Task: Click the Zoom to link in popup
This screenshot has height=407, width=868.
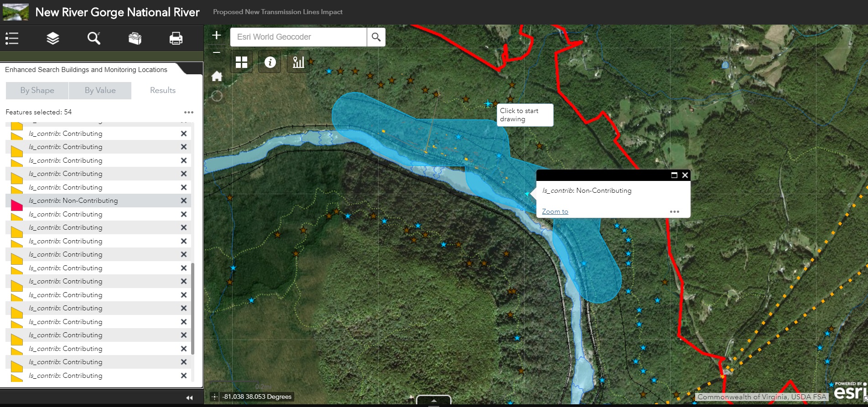Action: [555, 211]
